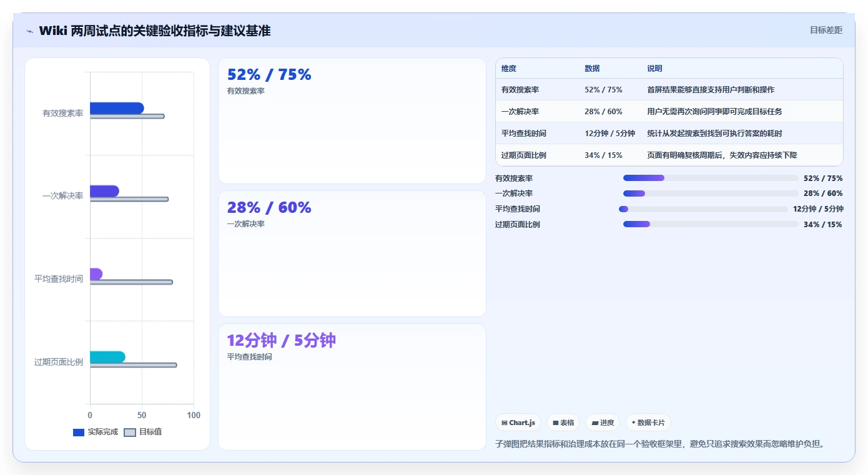
Task: Click the indigo actual bar for 一次解决率 in chart
Action: click(x=104, y=191)
